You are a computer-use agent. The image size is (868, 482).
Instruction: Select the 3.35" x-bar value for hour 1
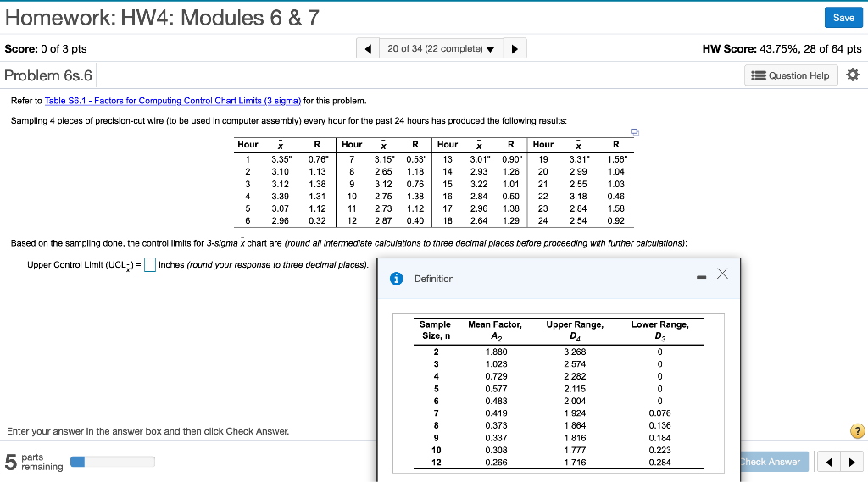(281, 159)
